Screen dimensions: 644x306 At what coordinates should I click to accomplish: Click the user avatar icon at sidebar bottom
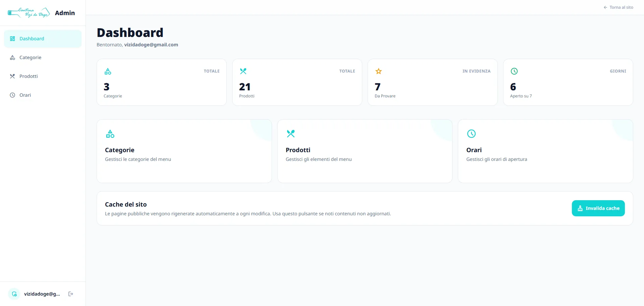14,294
